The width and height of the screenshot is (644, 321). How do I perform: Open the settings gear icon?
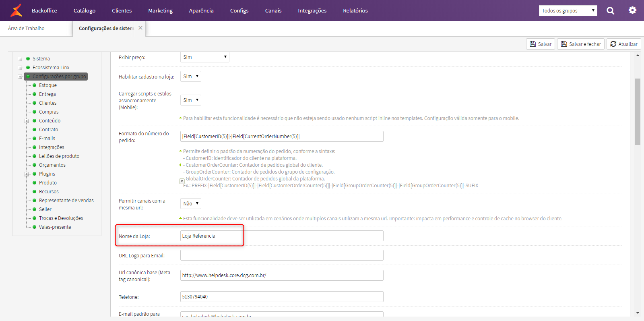coord(633,10)
